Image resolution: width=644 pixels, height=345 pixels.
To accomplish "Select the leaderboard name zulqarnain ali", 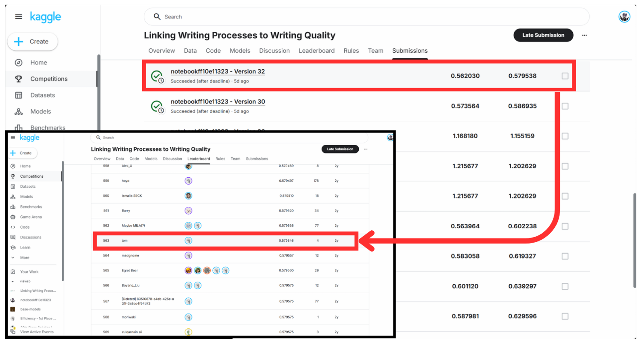I will pos(132,332).
